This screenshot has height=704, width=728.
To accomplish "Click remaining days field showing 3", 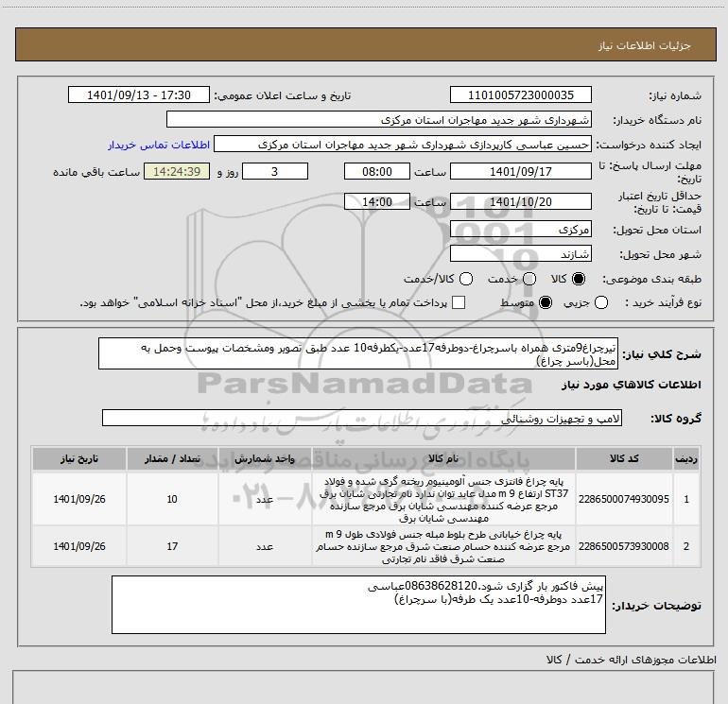I will (x=275, y=171).
